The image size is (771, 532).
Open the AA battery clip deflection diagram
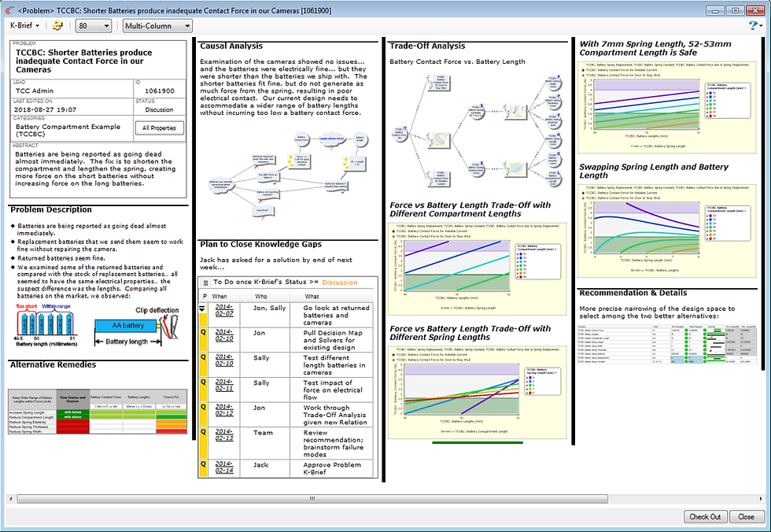tap(136, 327)
